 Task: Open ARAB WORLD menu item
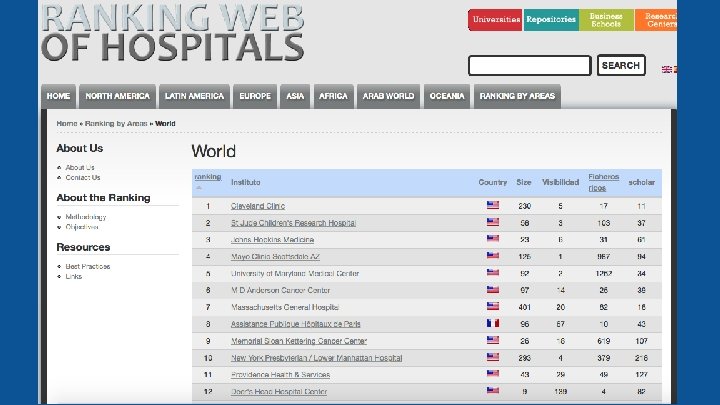point(388,96)
